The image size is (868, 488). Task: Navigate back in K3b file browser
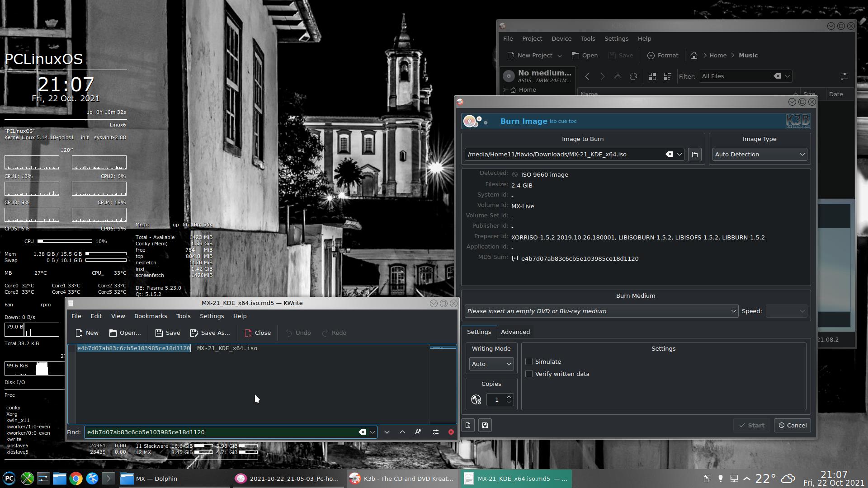coord(587,76)
